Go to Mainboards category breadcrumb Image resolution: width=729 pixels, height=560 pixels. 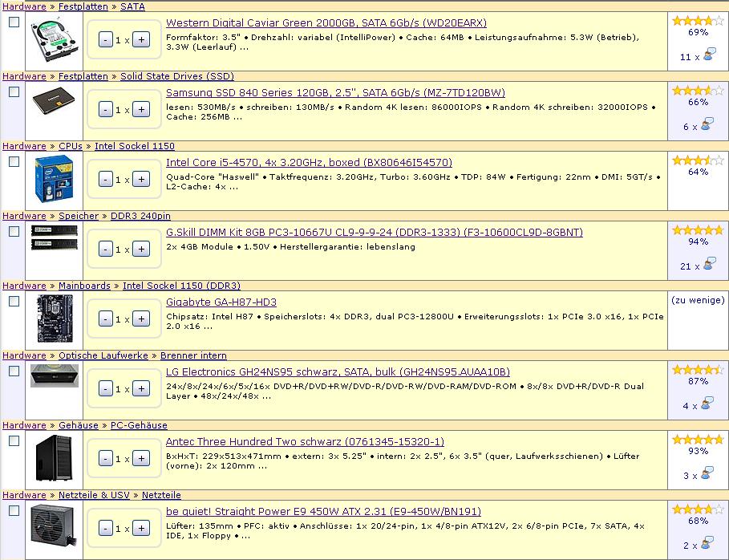(85, 286)
